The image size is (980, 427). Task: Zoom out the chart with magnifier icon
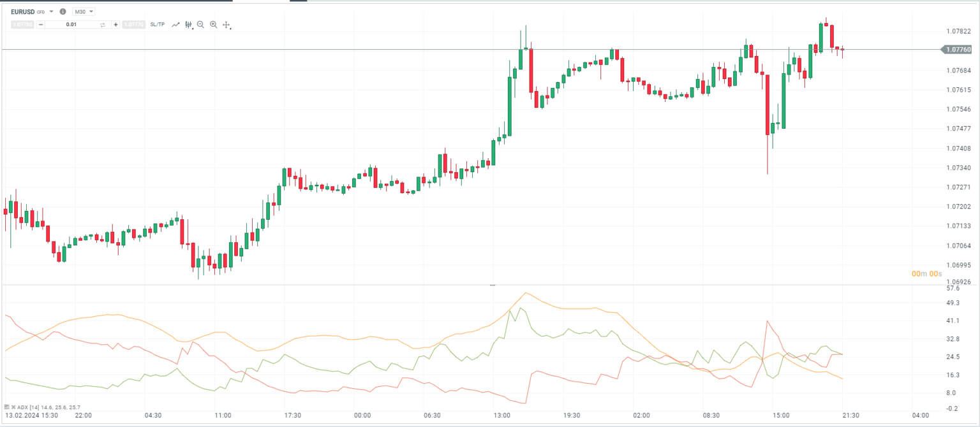pyautogui.click(x=200, y=24)
